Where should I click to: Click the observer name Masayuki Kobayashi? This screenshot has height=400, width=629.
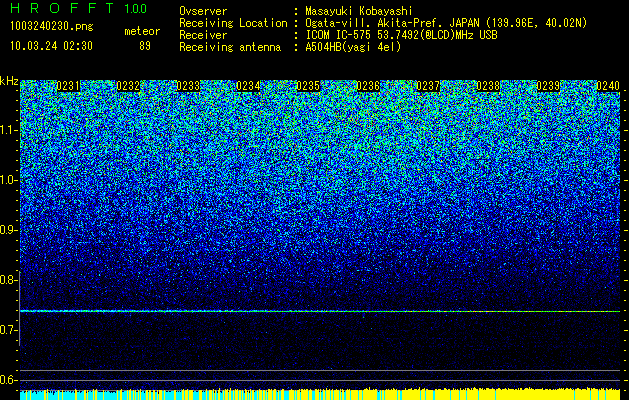359,12
